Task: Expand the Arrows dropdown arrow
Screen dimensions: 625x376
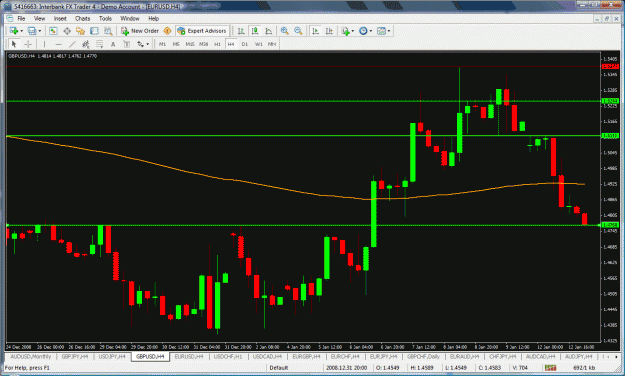Action: coord(147,44)
